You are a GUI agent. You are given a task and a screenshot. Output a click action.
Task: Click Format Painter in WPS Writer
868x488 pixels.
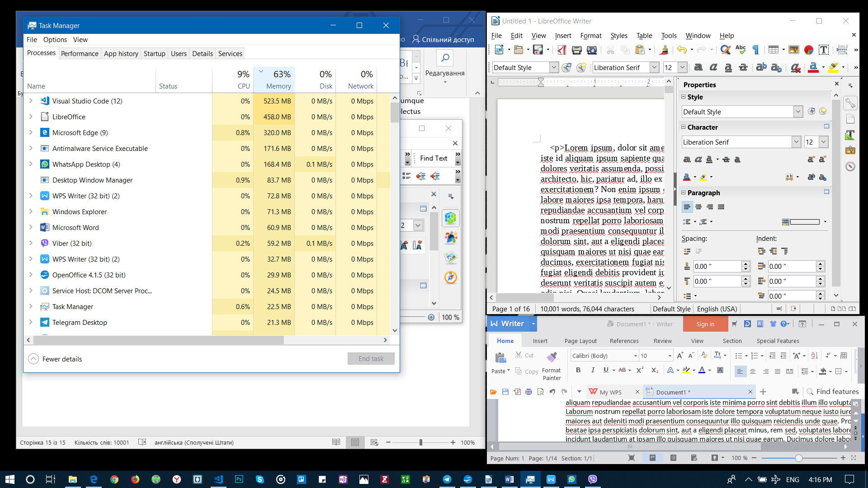[x=552, y=365]
